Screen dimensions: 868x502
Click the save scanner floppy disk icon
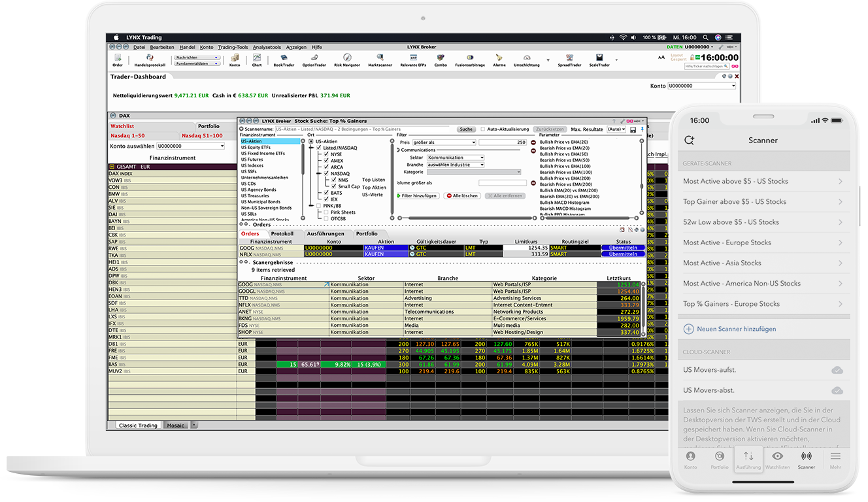click(x=633, y=129)
